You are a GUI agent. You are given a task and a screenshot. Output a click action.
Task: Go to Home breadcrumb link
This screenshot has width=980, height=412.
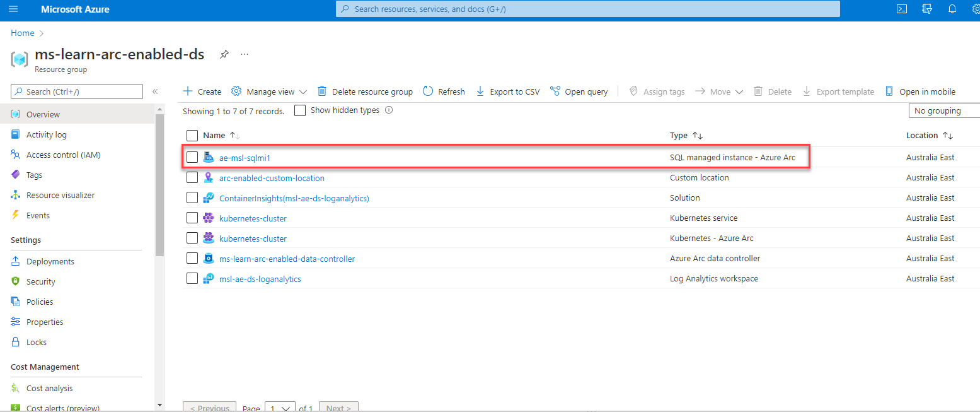click(x=22, y=33)
